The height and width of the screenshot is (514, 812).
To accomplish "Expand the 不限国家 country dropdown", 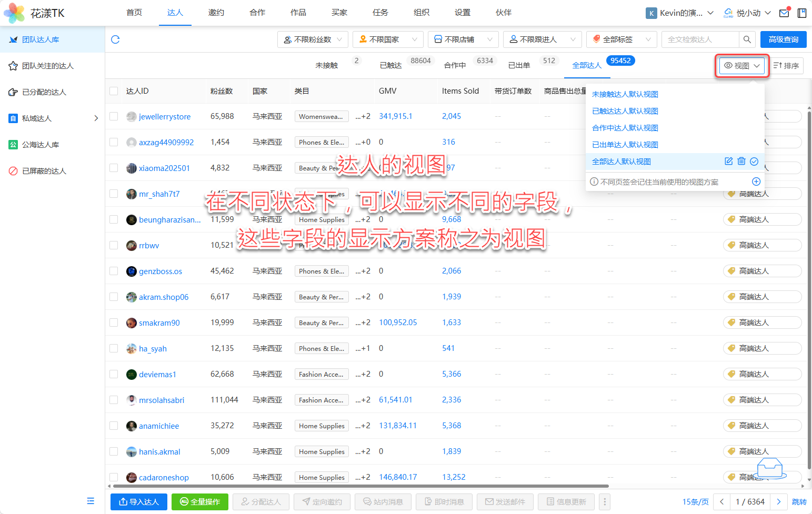I will (x=387, y=39).
